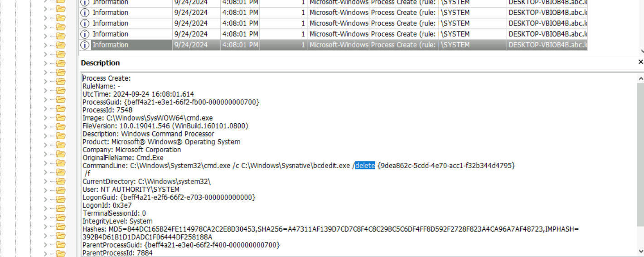Expand the tree node level with the Hashes MD5 line

point(45,227)
